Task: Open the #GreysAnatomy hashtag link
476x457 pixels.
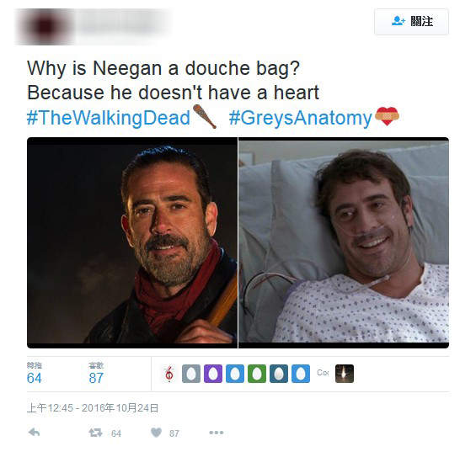Action: pos(300,118)
